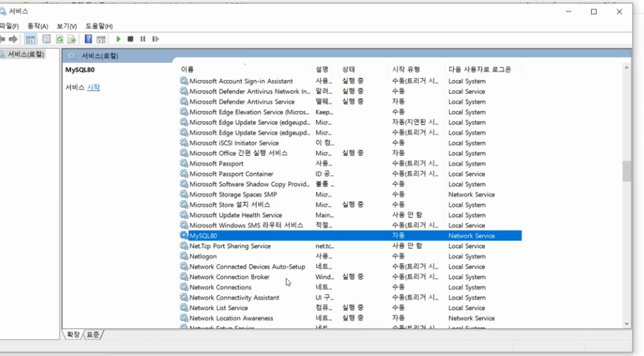Select Microsoft Defender Antivirus Network Inspection row

[x=351, y=91]
